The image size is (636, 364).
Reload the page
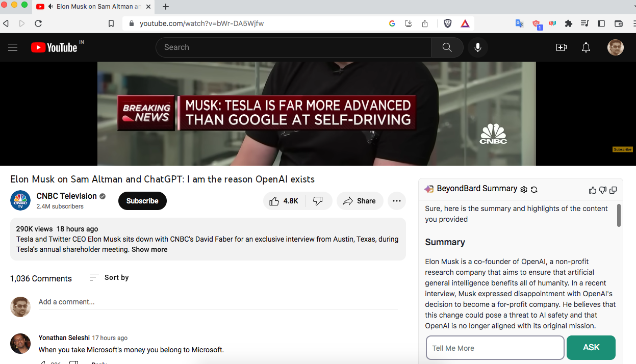38,23
